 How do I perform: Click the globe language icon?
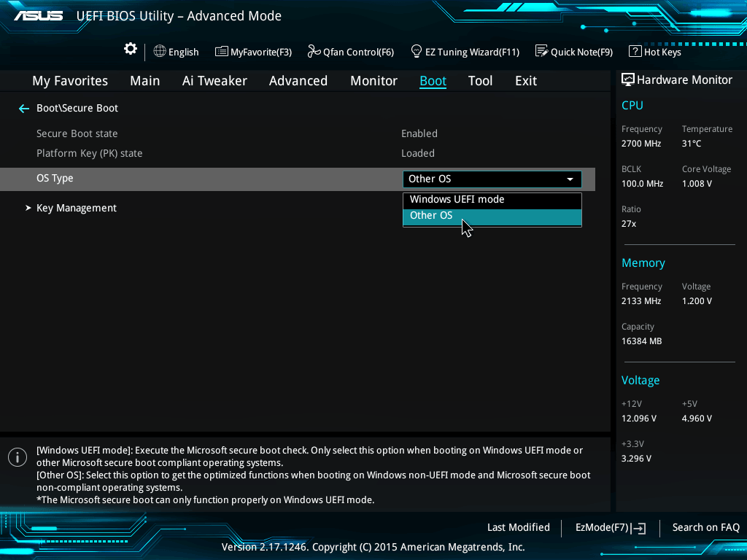point(160,52)
